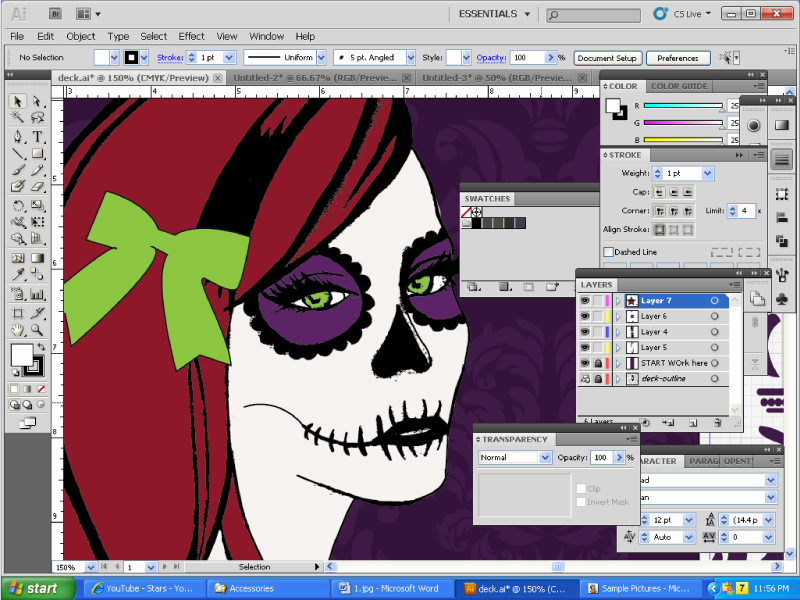800x600 pixels.
Task: Select the Rotate tool
Action: click(x=17, y=206)
